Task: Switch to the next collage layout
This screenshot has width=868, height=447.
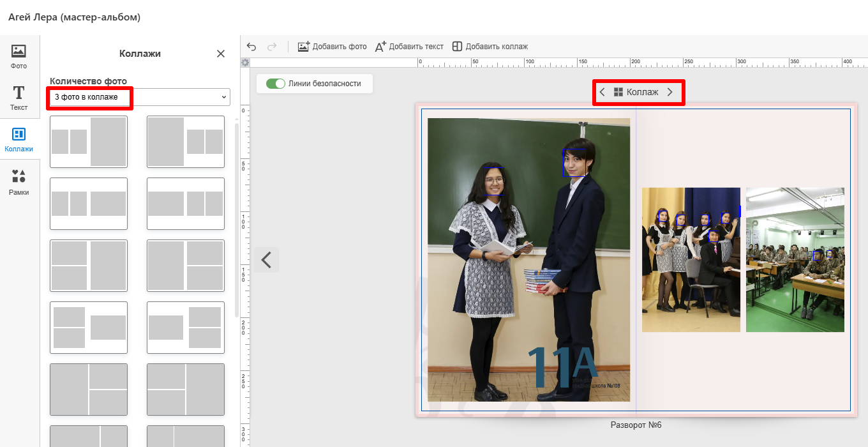Action: click(670, 92)
